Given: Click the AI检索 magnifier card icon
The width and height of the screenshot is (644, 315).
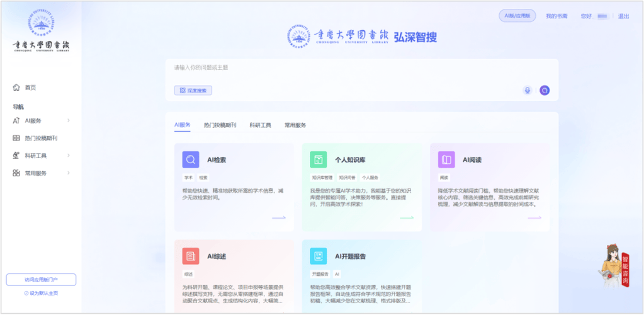Looking at the screenshot, I should click(191, 160).
